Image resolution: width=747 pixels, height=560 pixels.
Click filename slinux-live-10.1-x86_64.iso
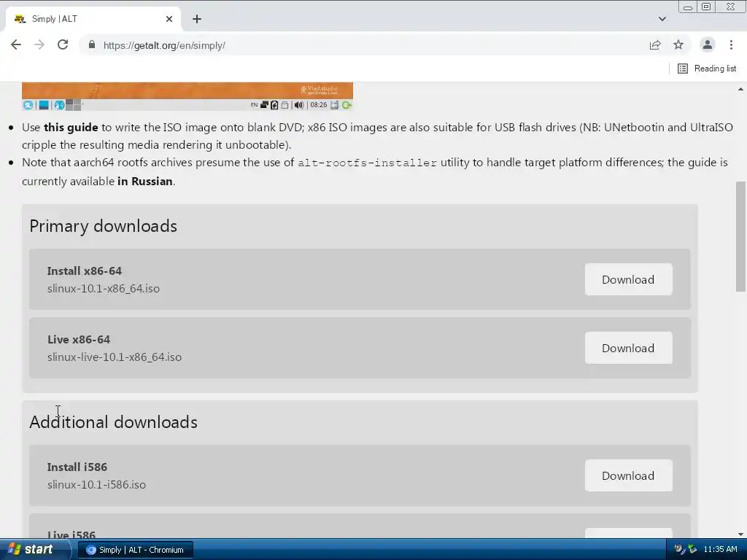(x=115, y=357)
